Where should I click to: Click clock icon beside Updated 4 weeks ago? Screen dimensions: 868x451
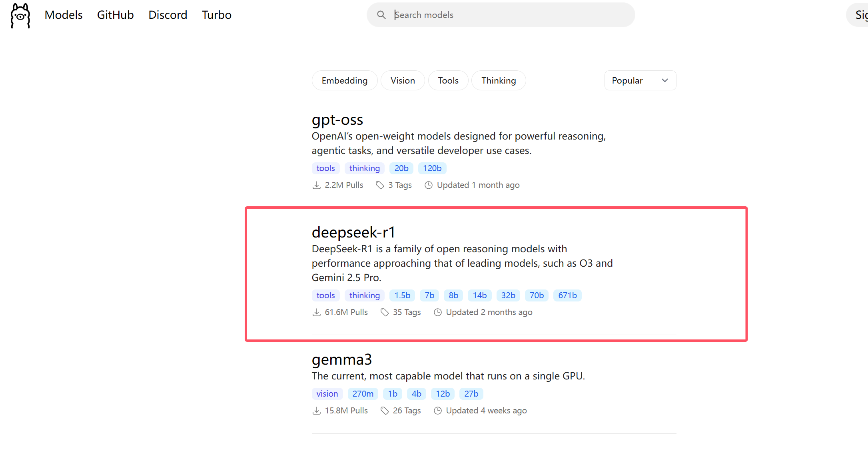click(x=438, y=411)
